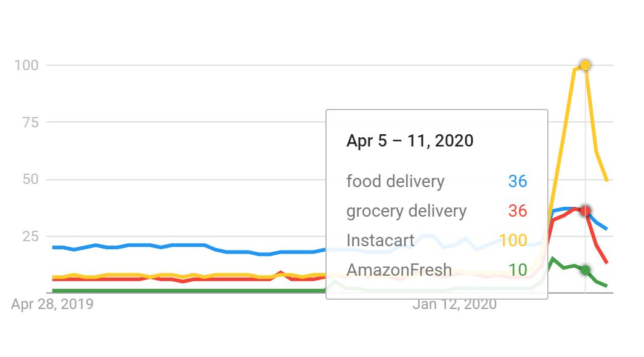Click the 75 y-axis label
Viewport: 644px width, 357px height.
coord(30,122)
